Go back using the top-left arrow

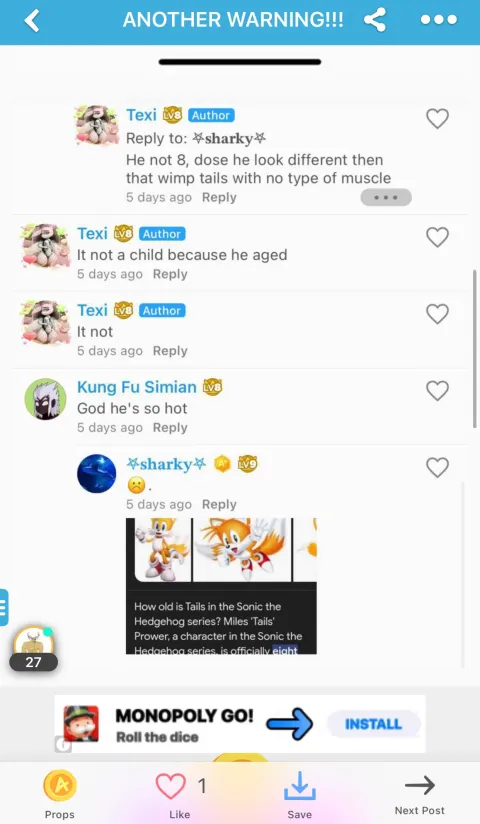pos(32,20)
